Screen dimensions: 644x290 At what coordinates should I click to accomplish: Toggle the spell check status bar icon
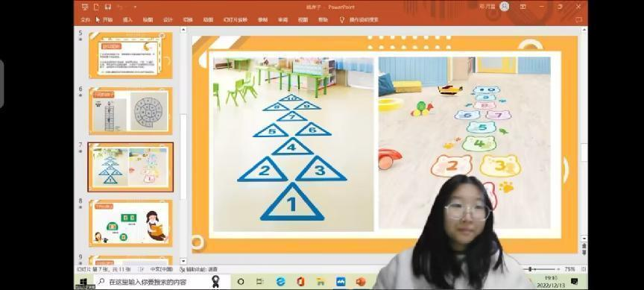[x=141, y=269]
